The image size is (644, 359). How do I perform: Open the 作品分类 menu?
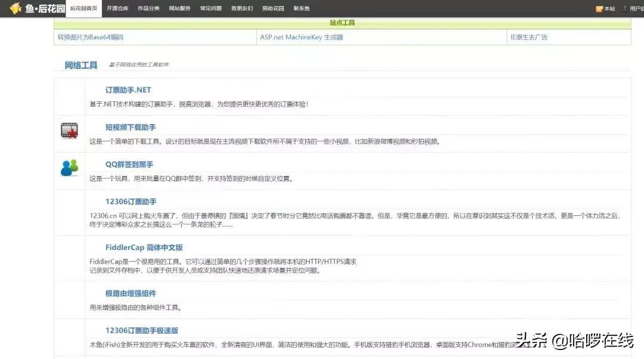[148, 8]
